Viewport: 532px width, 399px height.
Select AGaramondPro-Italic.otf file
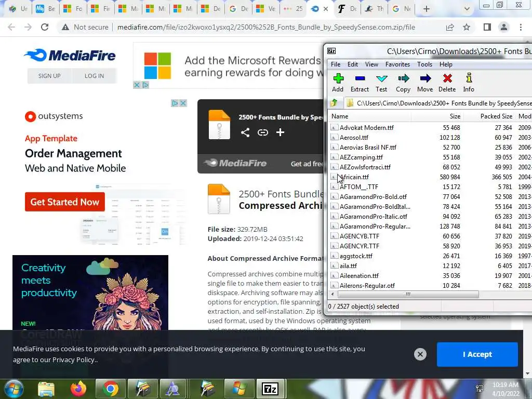point(373,216)
